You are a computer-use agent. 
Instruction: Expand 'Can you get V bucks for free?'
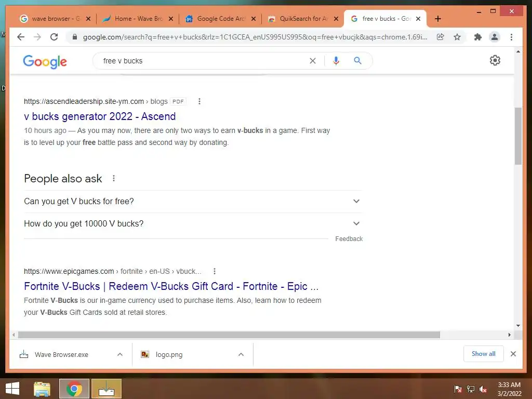coord(193,201)
